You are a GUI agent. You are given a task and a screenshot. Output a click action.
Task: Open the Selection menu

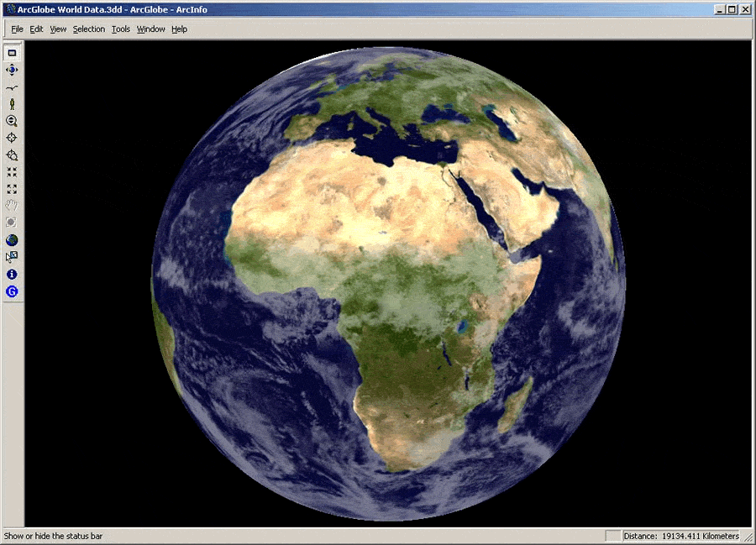pyautogui.click(x=89, y=29)
